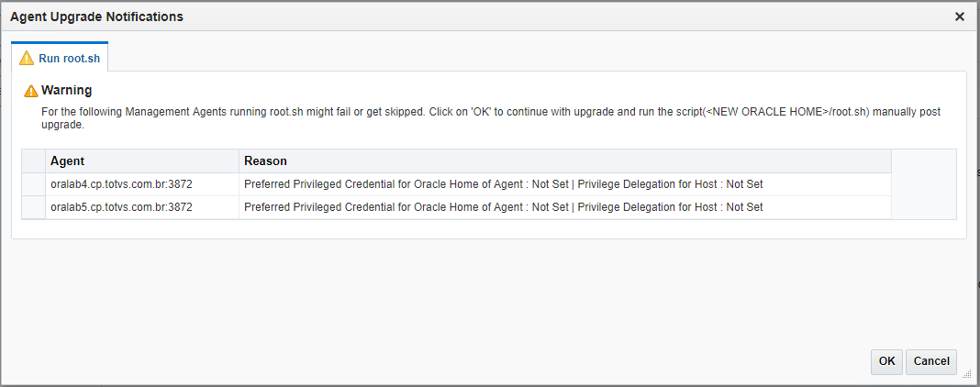Click the warning triangle beside the Warning heading
The width and height of the screenshot is (980, 387).
31,91
